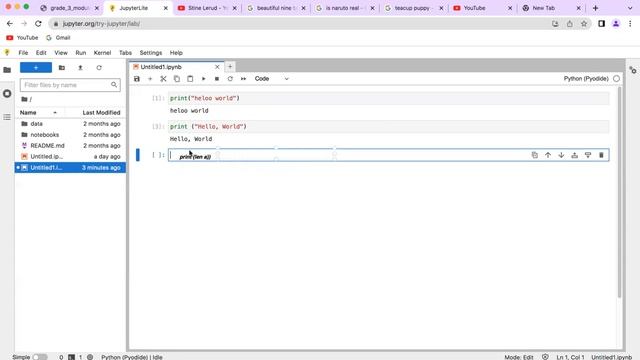
Task: Move the active cell up
Action: 548,155
